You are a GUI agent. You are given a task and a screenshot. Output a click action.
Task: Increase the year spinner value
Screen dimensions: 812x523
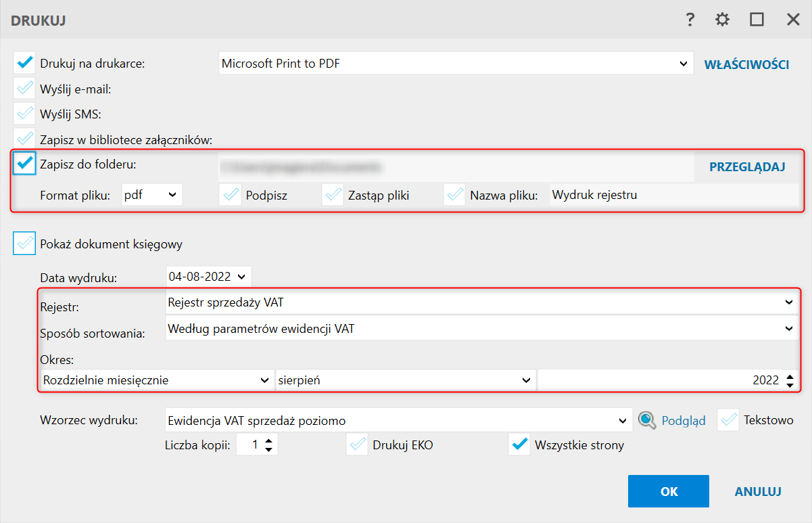(790, 376)
